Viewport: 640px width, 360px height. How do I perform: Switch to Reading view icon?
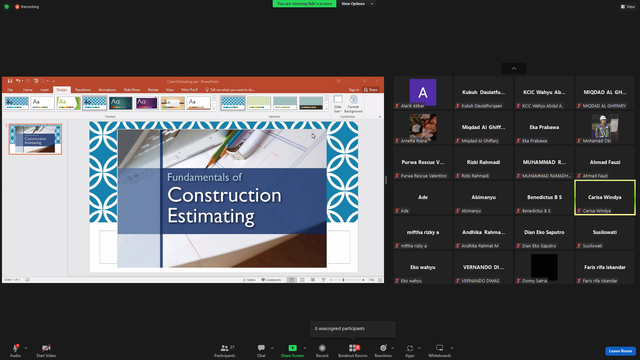tap(313, 280)
